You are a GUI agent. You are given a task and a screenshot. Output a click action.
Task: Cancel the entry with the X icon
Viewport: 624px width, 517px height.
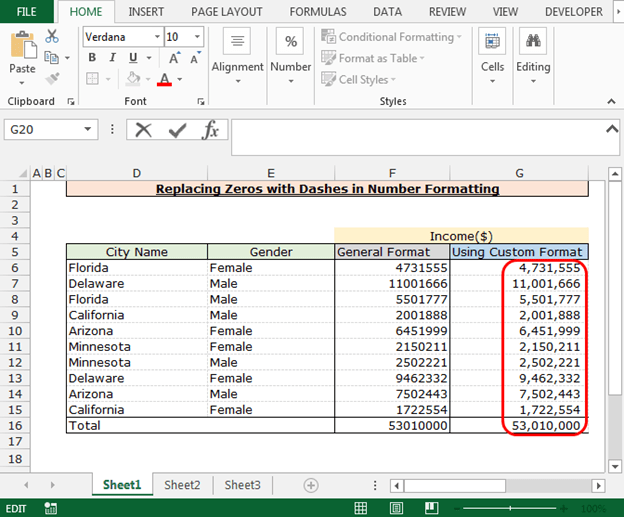tap(144, 130)
